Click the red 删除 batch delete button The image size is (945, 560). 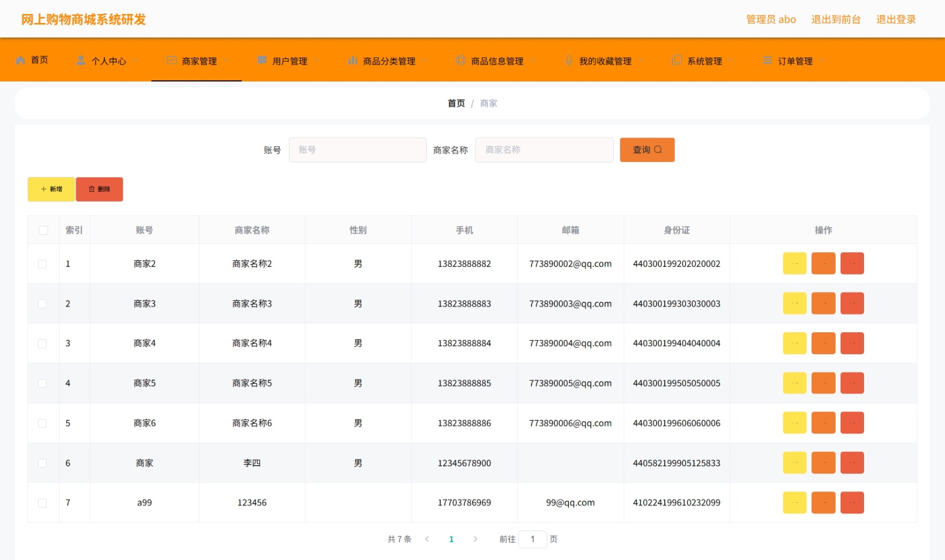(x=99, y=189)
